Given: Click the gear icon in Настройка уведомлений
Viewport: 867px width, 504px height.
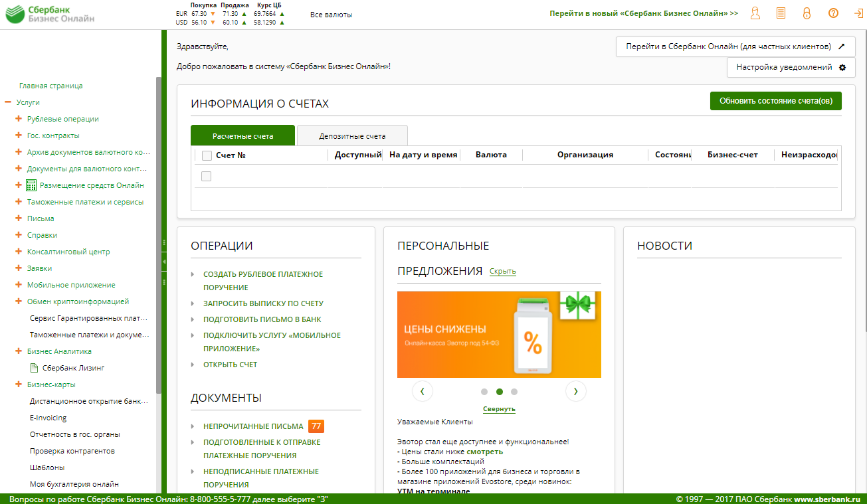Looking at the screenshot, I should [842, 68].
